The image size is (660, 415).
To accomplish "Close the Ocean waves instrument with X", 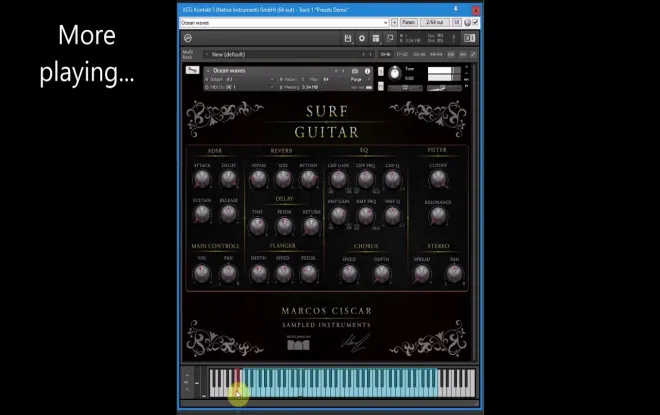I will click(466, 67).
